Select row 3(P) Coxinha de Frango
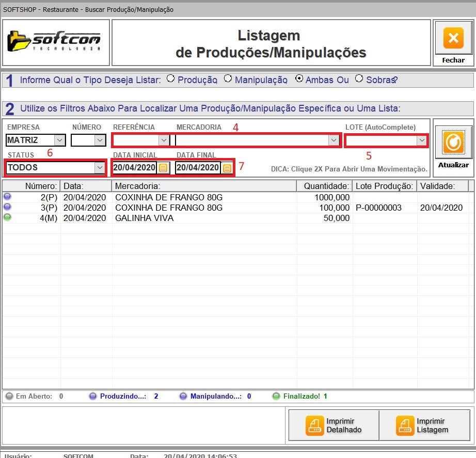This screenshot has width=476, height=458. tap(168, 208)
